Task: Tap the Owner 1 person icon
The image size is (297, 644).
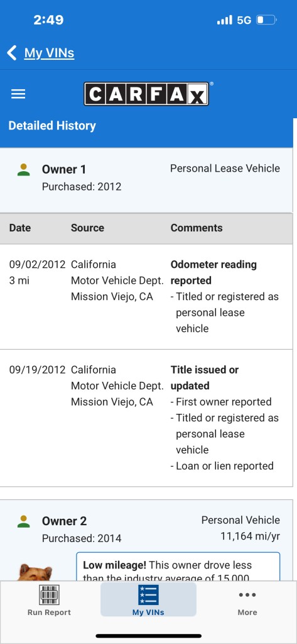Action: point(24,170)
